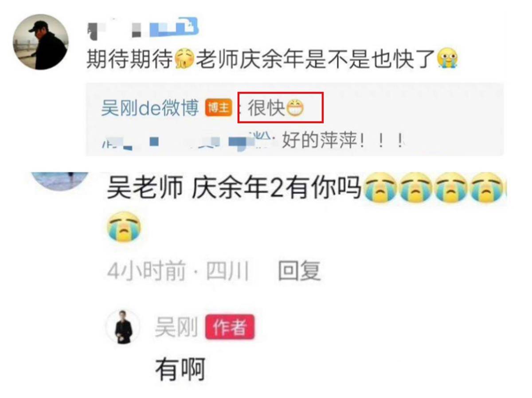
Task: Select the 有啊 reply text
Action: (180, 370)
